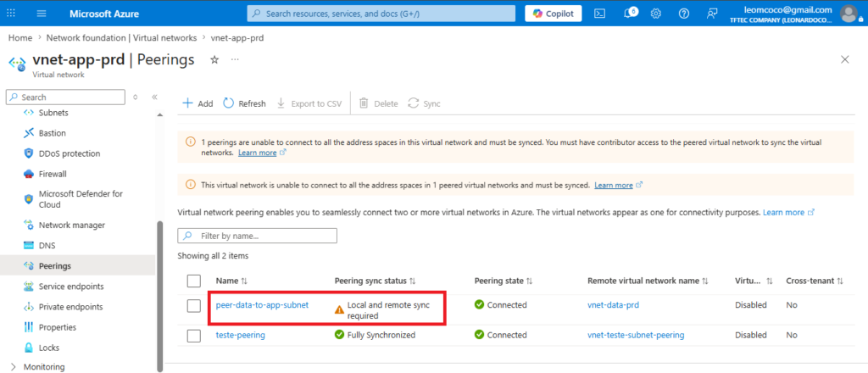Open vnet-teste-subnet-peering link

636,335
